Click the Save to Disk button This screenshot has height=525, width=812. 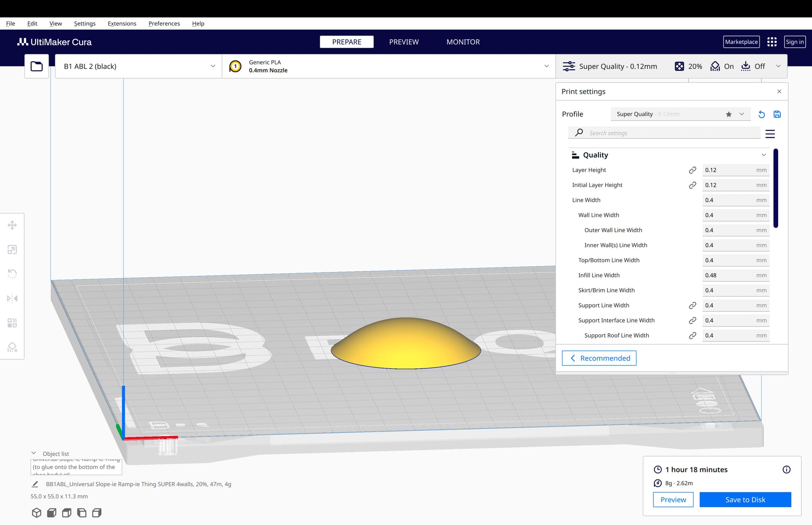click(x=745, y=500)
